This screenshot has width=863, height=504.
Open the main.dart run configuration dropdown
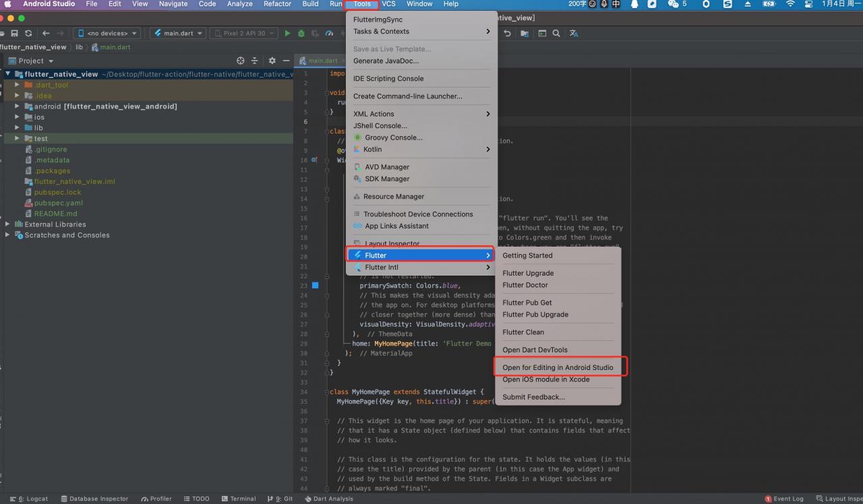[178, 33]
